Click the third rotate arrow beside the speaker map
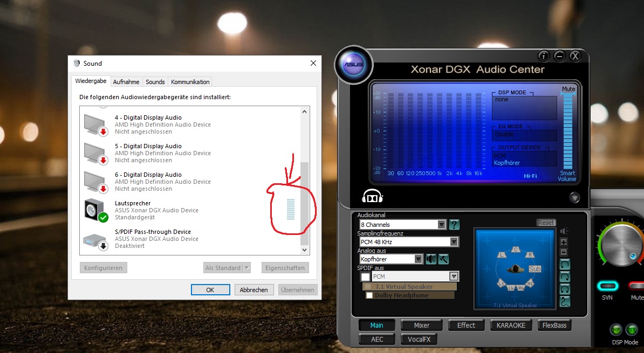This screenshot has width=644, height=353. tap(565, 289)
